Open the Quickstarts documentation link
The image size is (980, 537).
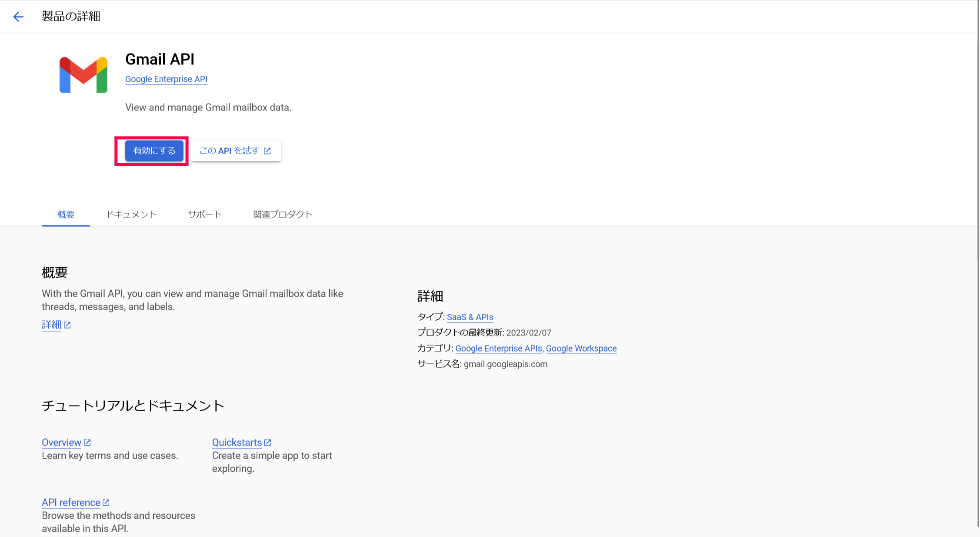[237, 443]
